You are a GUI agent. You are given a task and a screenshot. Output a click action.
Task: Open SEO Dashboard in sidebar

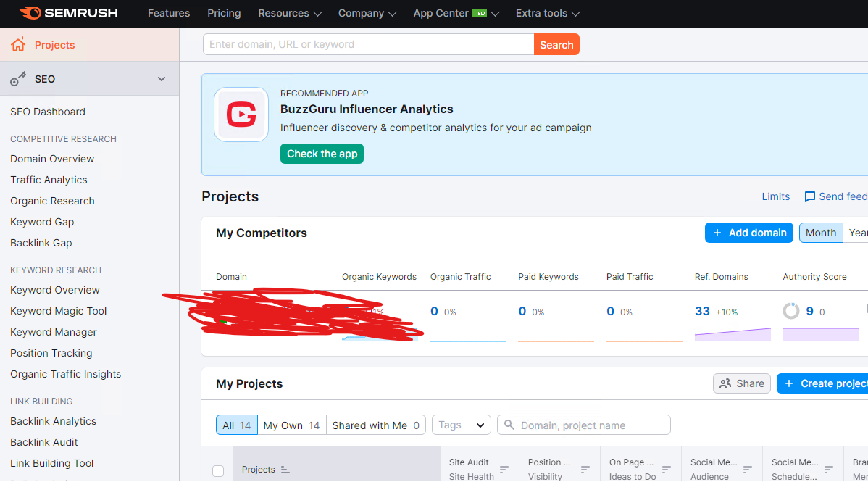click(48, 112)
